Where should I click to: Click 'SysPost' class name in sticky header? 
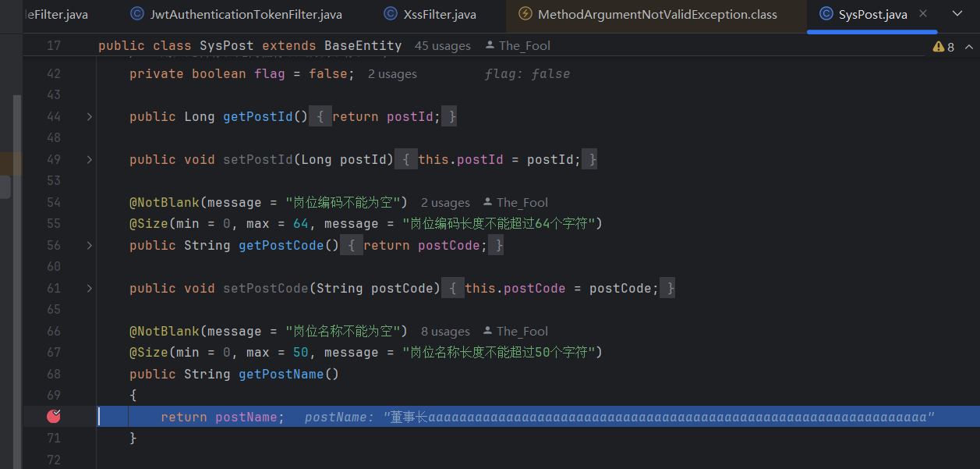tap(227, 46)
